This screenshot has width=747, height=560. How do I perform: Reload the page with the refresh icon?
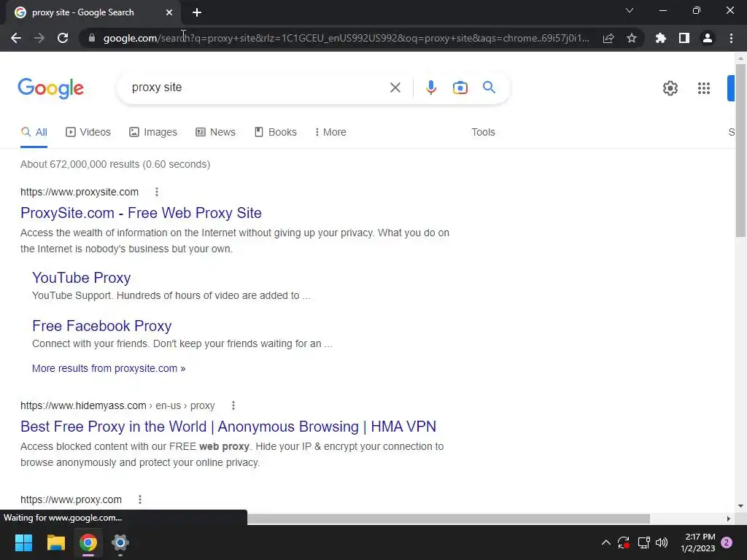(x=63, y=38)
